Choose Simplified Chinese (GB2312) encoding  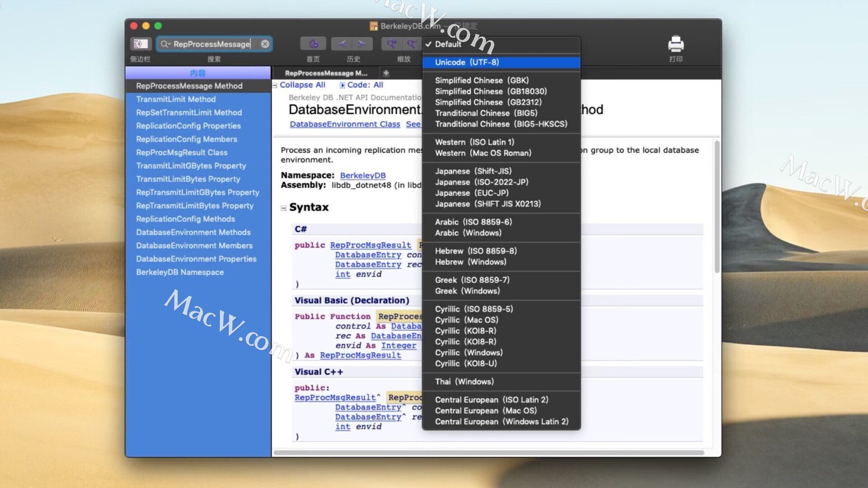501,102
